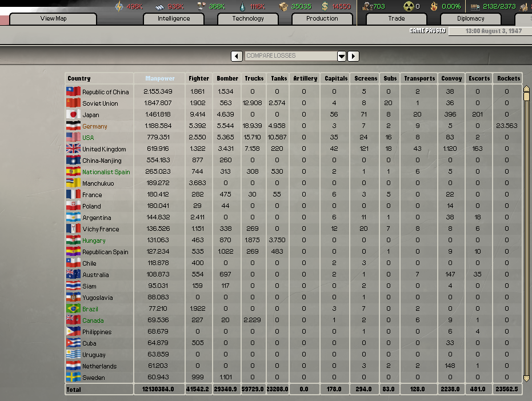
Task: Click the Argentina flag icon
Action: click(73, 217)
